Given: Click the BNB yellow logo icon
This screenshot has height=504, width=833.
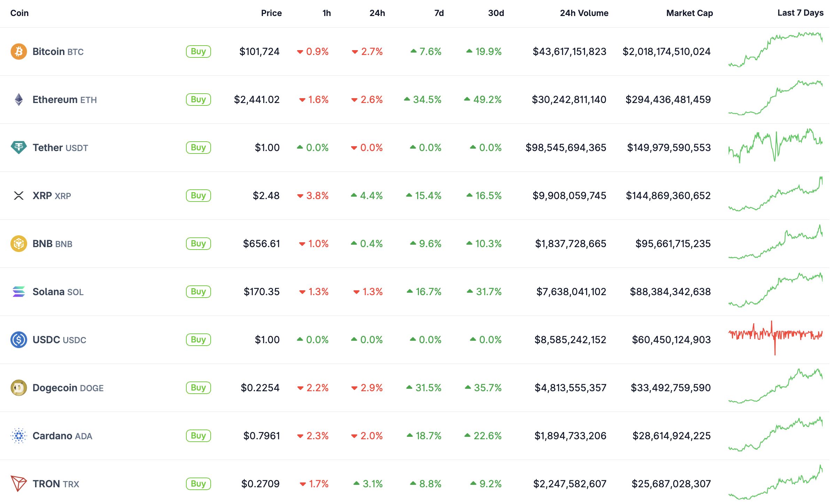Looking at the screenshot, I should (x=19, y=244).
